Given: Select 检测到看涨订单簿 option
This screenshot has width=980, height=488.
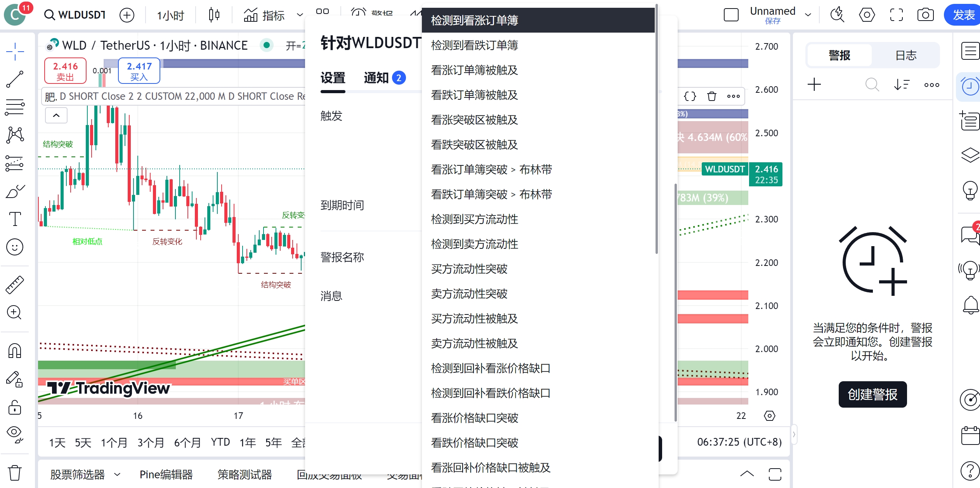Looking at the screenshot, I should [x=538, y=20].
